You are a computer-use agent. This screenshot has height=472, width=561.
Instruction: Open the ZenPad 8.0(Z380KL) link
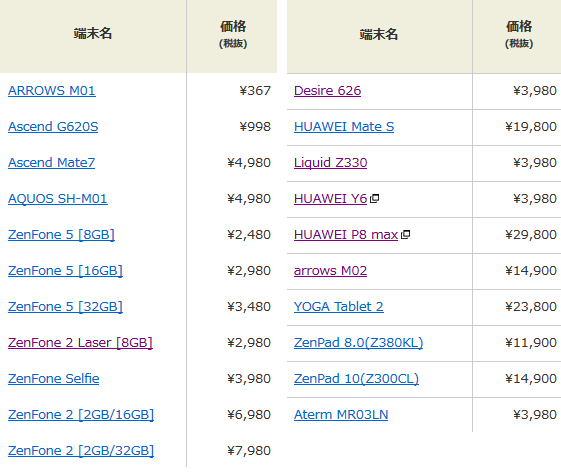358,343
